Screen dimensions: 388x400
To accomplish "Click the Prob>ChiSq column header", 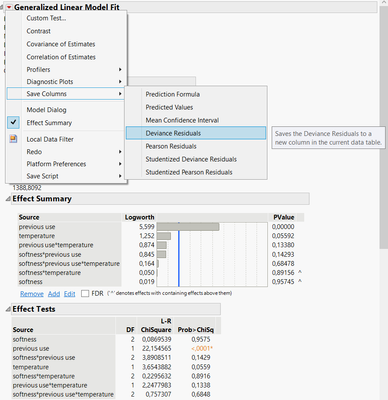I will [196, 330].
